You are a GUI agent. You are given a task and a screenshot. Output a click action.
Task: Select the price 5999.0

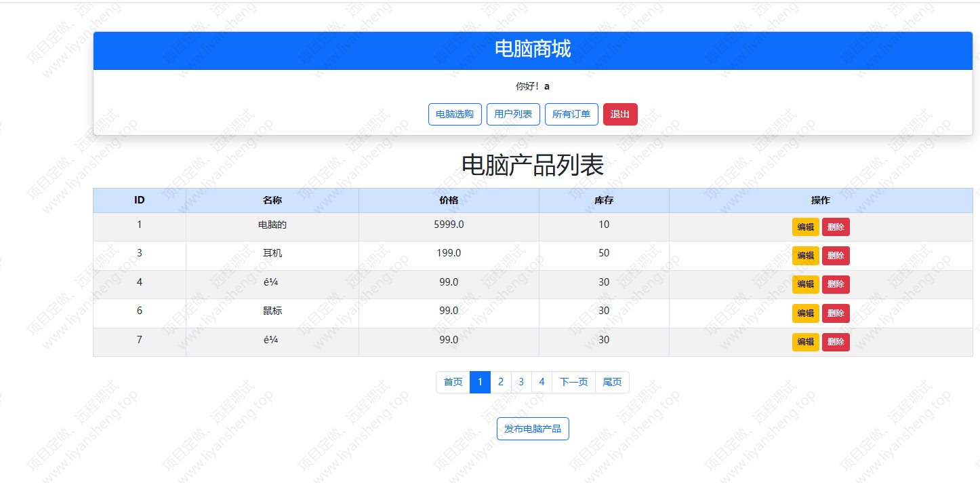click(x=449, y=225)
